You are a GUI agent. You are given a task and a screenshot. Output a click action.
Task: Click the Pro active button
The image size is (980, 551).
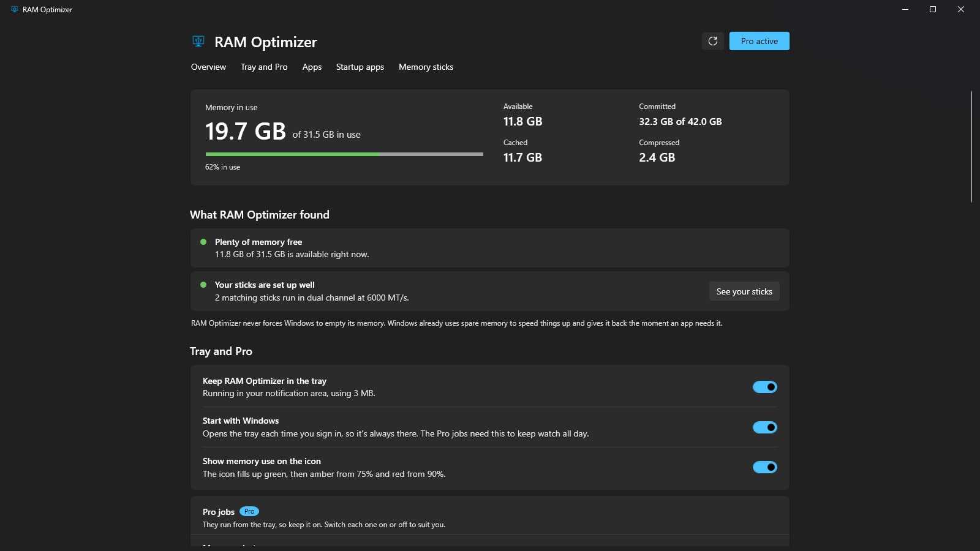759,41
